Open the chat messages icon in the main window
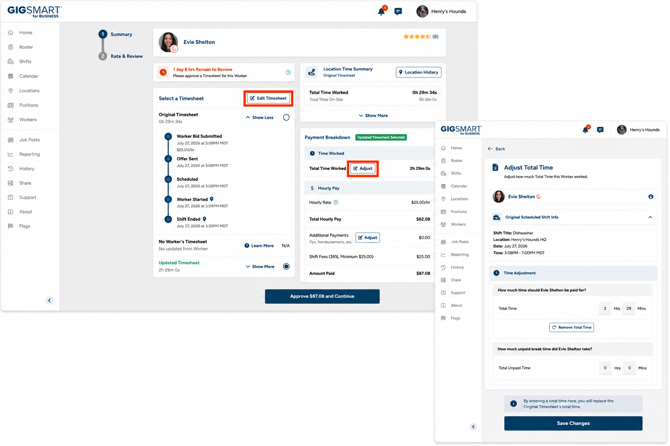 click(398, 12)
